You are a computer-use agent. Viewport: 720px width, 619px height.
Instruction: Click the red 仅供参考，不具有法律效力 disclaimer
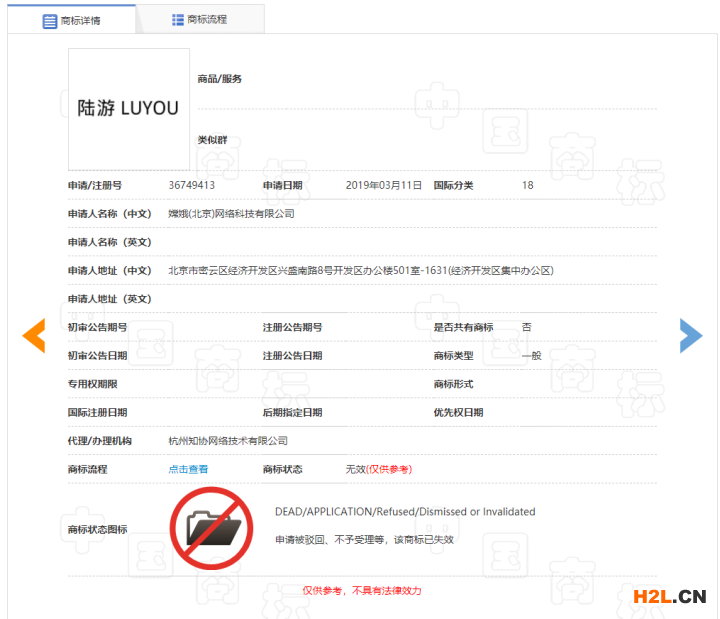[362, 591]
